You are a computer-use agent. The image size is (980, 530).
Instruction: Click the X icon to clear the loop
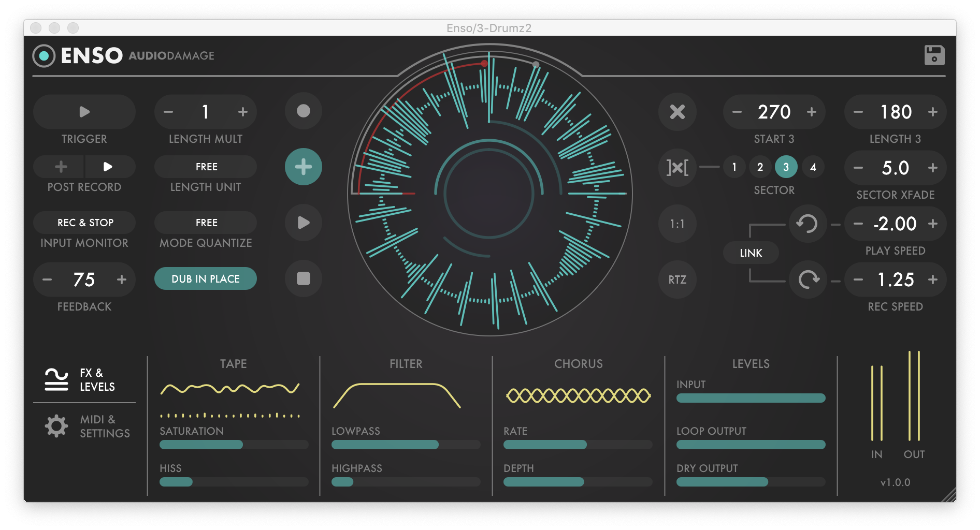click(x=677, y=111)
